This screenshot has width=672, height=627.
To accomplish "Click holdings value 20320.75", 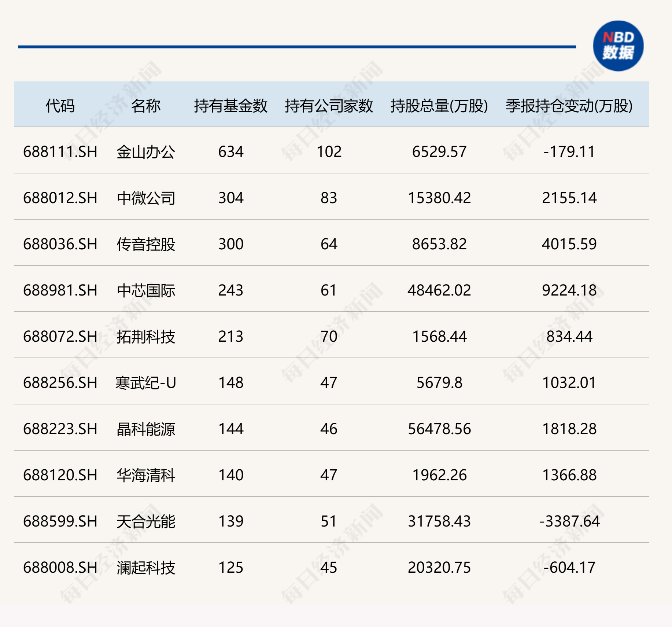I will tap(439, 568).
